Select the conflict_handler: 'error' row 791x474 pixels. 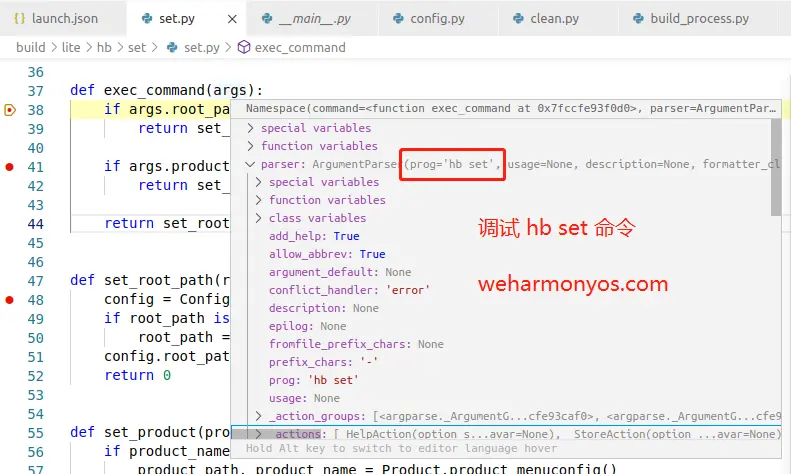[349, 290]
